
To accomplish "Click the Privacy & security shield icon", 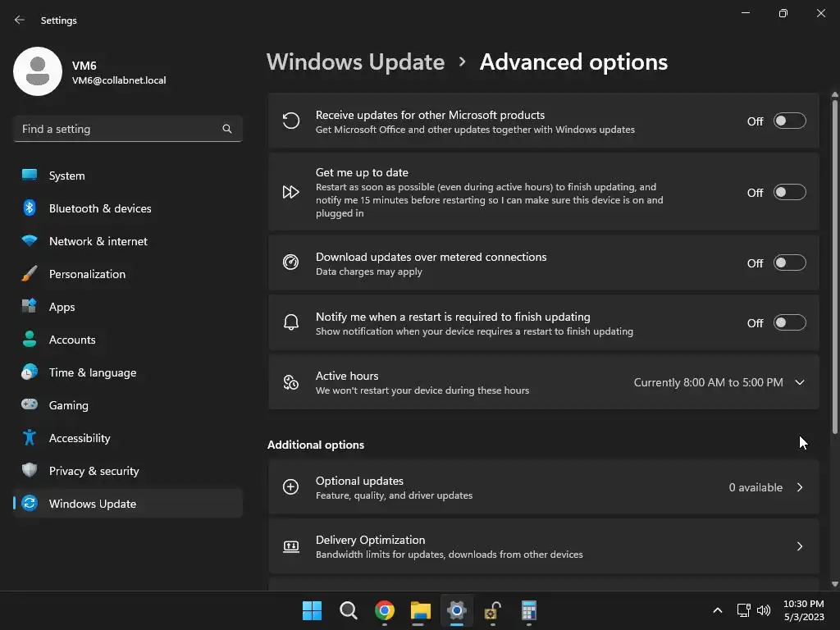I will 30,470.
